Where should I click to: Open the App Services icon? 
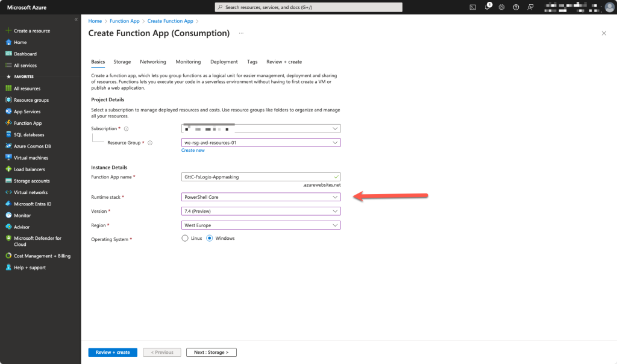point(8,111)
